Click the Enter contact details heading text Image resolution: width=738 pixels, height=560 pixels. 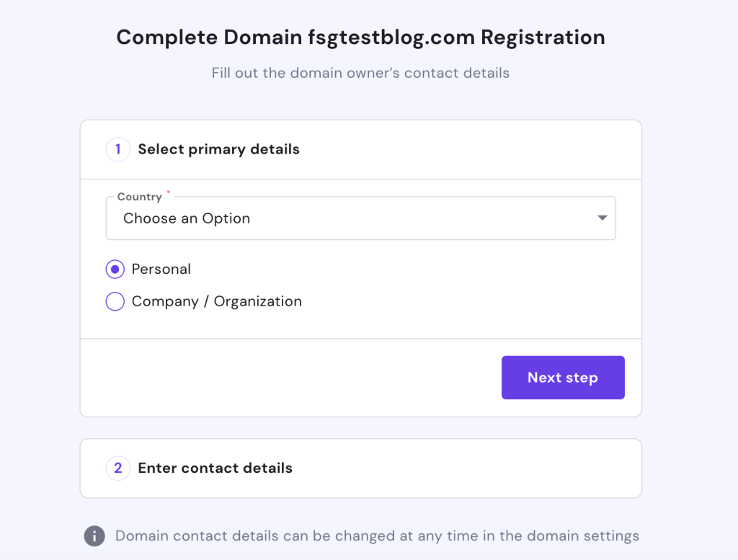(x=215, y=468)
